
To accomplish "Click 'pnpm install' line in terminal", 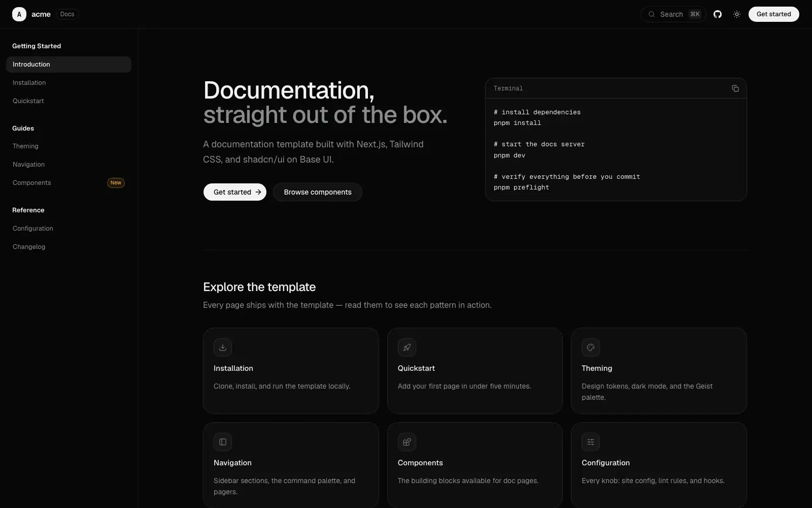I will point(517,123).
